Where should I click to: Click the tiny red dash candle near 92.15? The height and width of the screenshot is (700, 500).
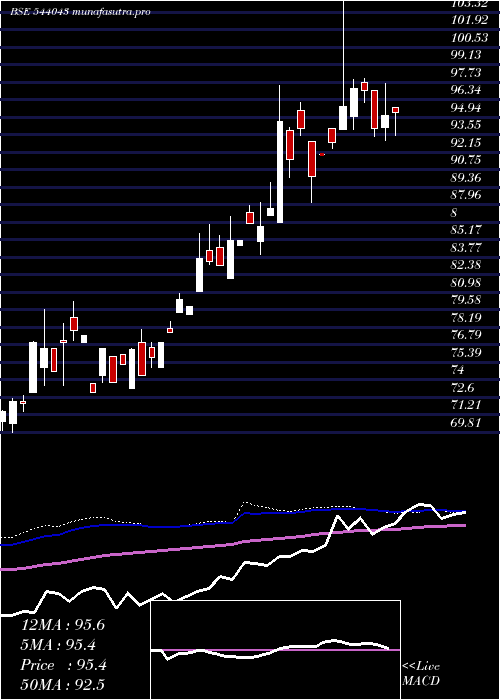(x=322, y=154)
